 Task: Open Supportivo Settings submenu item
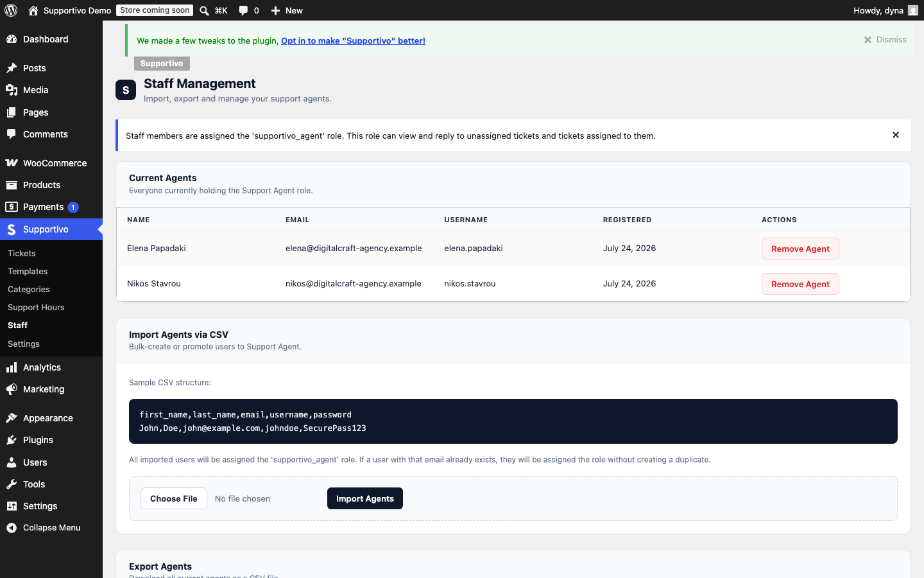click(x=24, y=344)
